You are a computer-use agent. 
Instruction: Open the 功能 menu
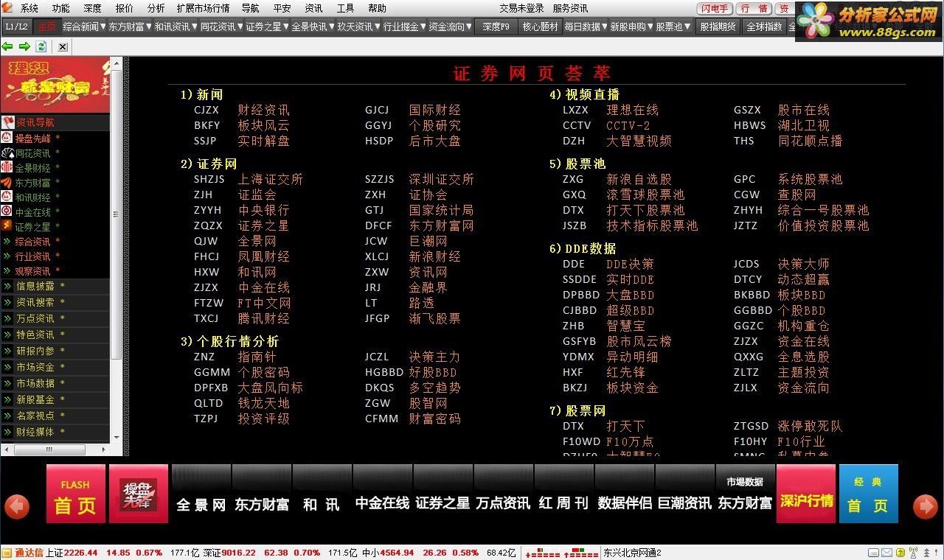(61, 8)
